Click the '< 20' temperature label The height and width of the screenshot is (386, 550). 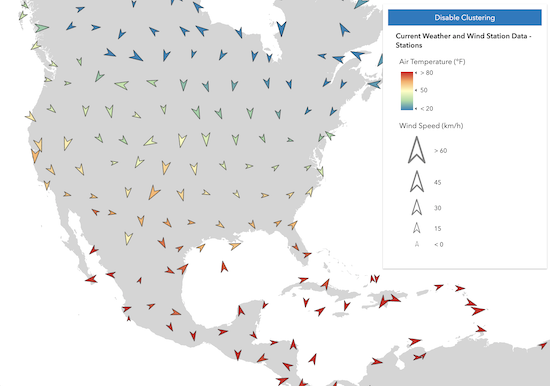point(427,109)
